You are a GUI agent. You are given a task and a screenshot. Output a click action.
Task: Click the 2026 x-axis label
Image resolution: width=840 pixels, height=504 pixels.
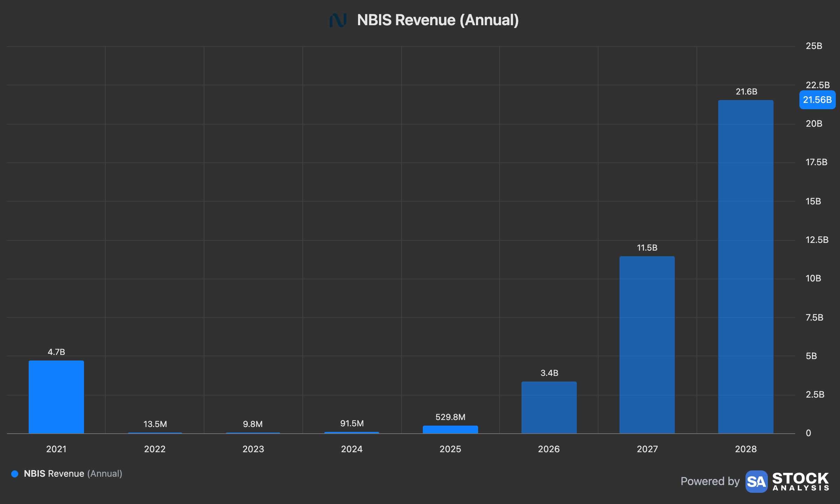[549, 449]
